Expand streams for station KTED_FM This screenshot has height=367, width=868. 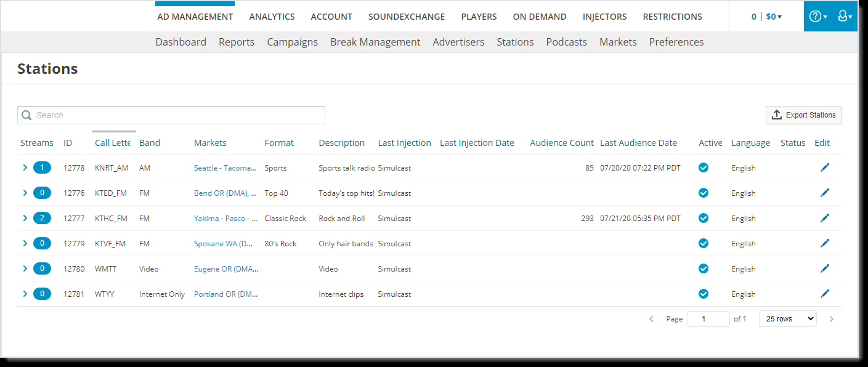point(25,193)
